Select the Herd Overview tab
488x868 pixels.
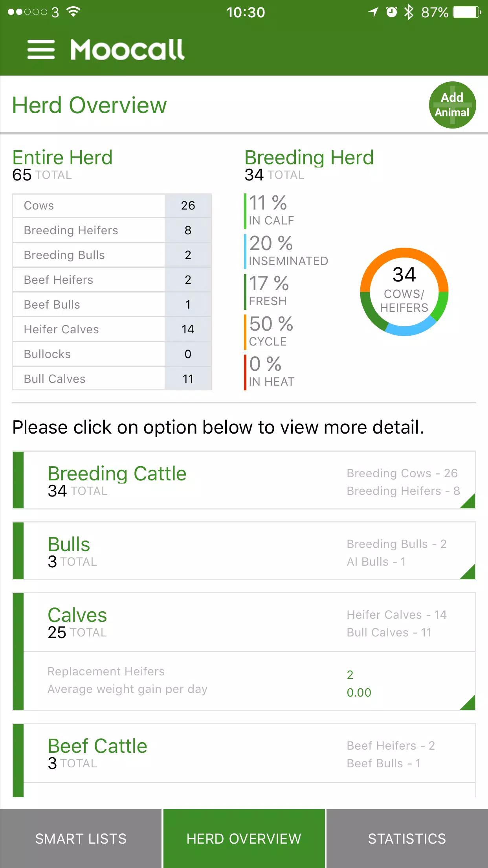coord(244,839)
